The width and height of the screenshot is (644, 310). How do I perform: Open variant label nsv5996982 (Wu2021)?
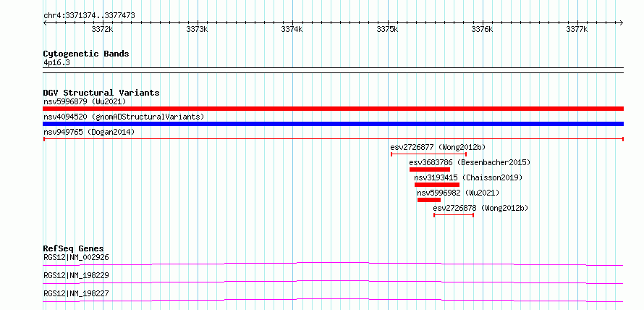[458, 193]
